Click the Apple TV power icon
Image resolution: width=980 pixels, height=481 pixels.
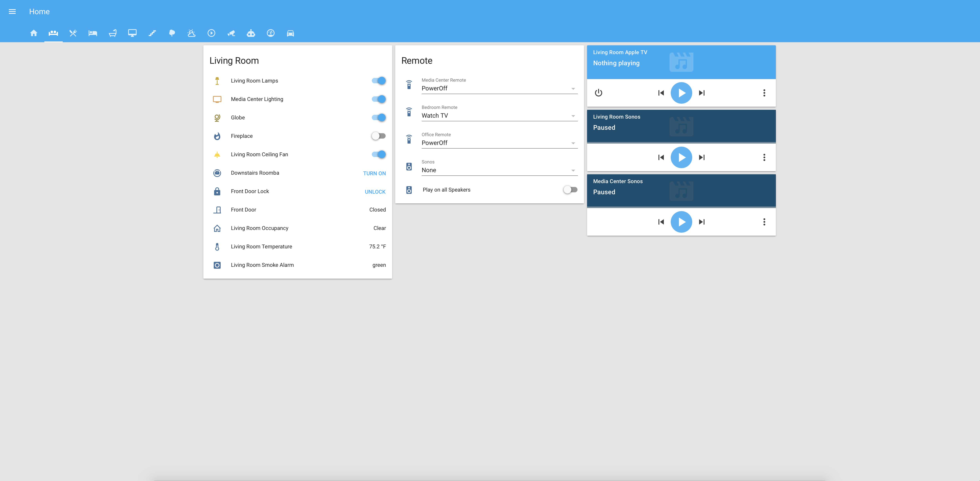pos(598,93)
